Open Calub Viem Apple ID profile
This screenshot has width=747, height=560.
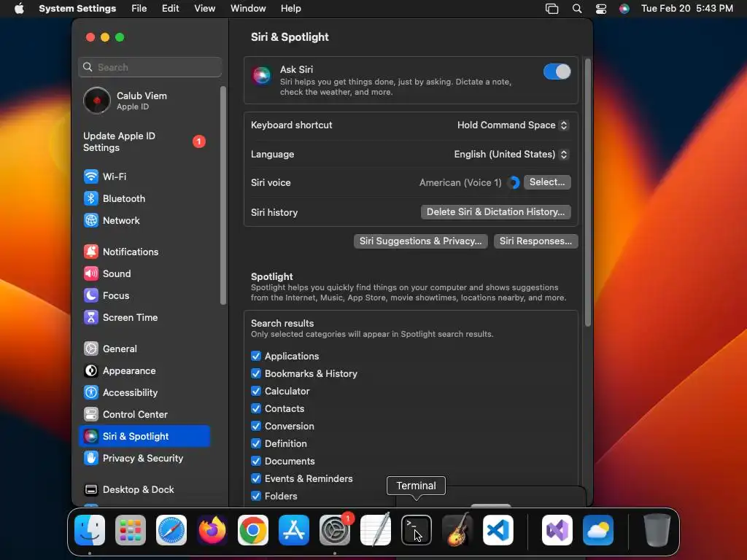coord(144,101)
